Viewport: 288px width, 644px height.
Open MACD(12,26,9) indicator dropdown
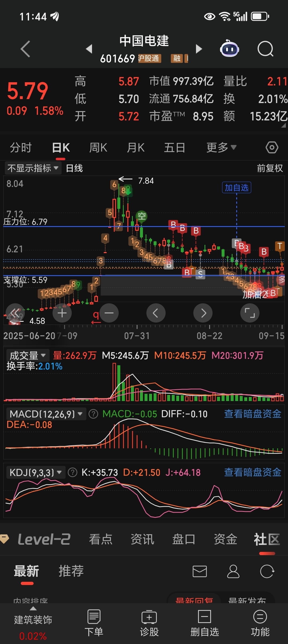pyautogui.click(x=46, y=414)
